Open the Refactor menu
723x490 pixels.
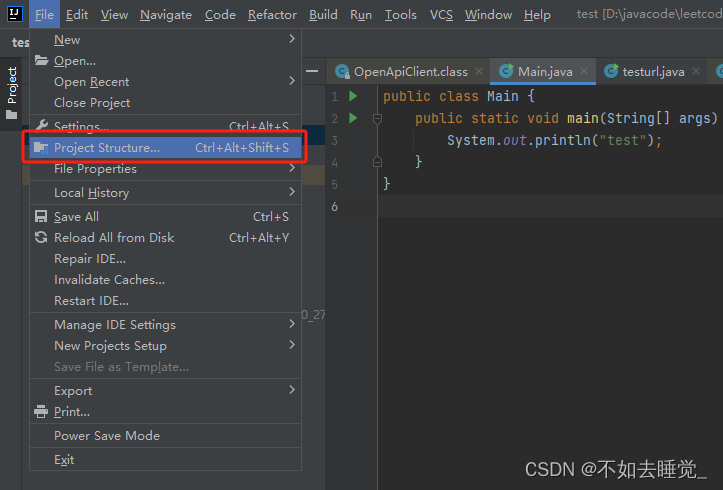click(273, 15)
